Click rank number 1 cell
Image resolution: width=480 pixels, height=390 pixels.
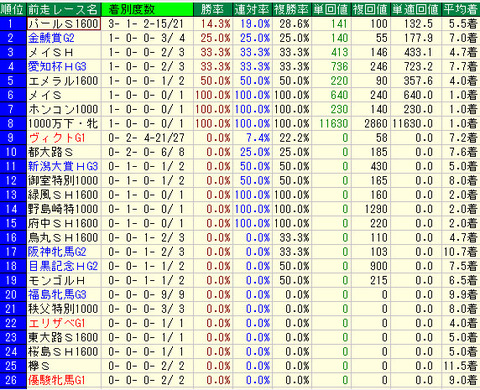click(x=13, y=24)
